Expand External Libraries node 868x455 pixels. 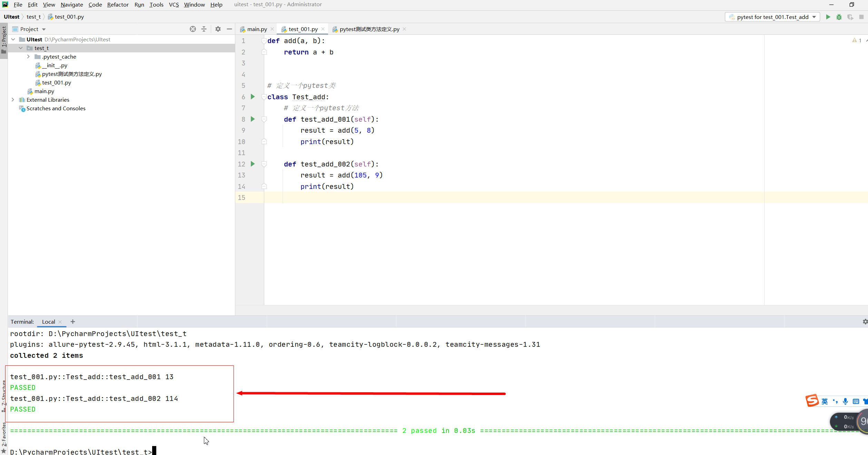13,100
